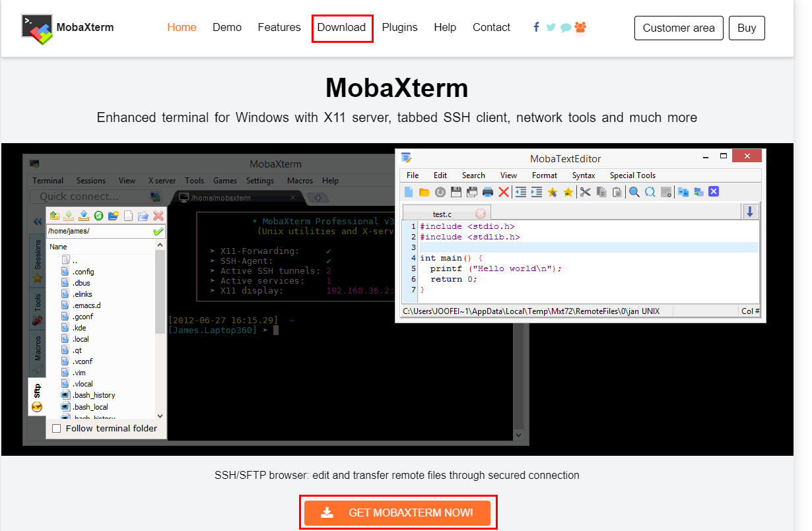Close the test.c tab

point(481,213)
